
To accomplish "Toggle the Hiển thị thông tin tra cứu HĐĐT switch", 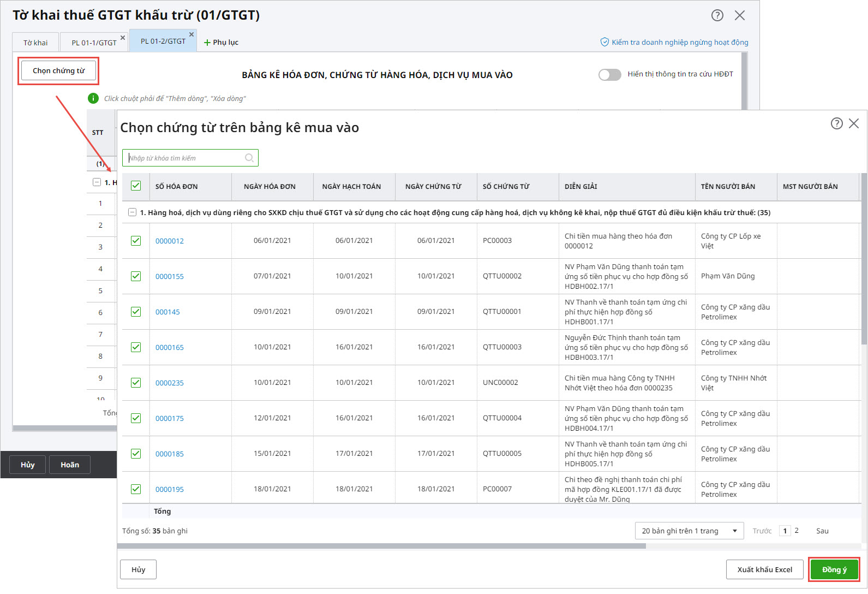I will coord(609,75).
